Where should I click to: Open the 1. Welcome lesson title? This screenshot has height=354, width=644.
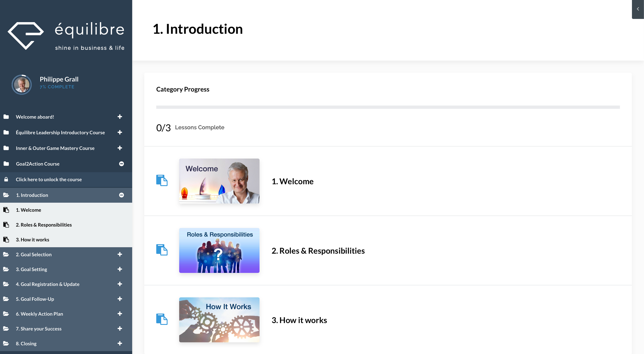point(293,181)
